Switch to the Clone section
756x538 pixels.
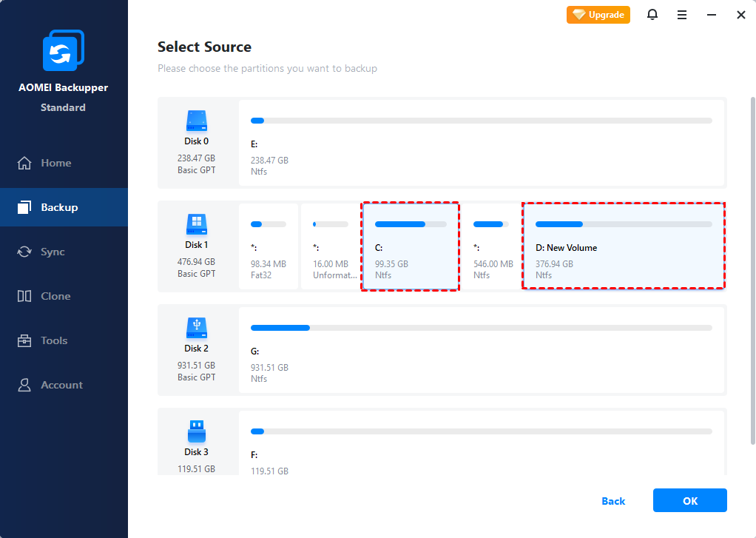(55, 296)
